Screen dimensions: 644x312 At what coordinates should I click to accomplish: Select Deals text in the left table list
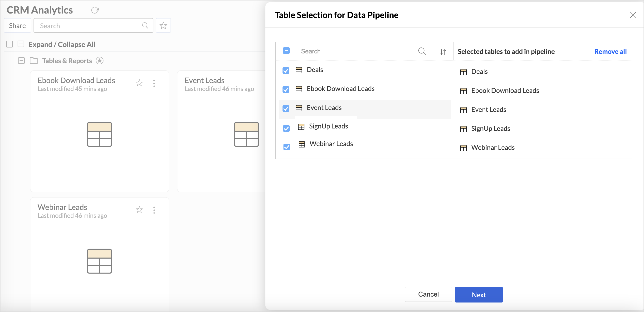tap(315, 70)
